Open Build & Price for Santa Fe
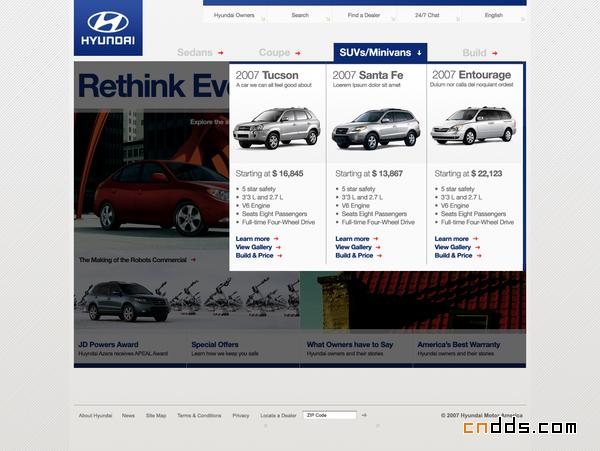Screen dimensions: 600x451 pyautogui.click(x=354, y=256)
